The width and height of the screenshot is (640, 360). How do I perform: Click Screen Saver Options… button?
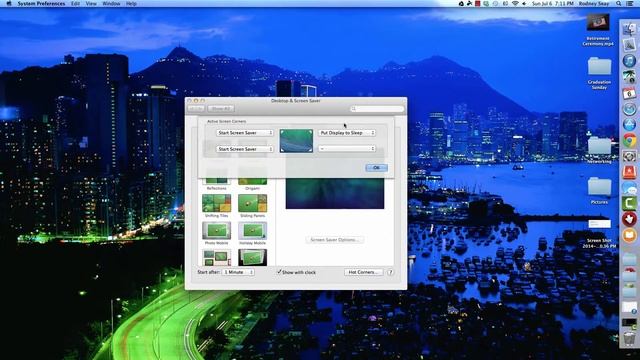click(x=334, y=240)
